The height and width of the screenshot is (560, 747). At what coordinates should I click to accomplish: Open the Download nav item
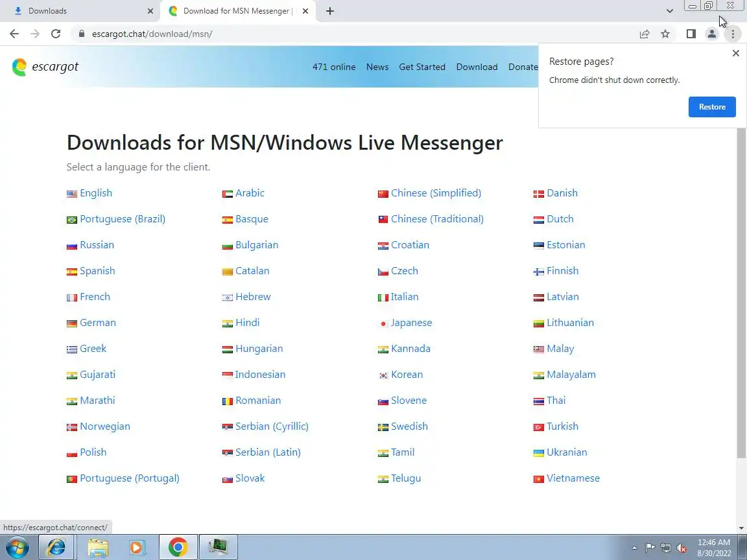point(477,67)
